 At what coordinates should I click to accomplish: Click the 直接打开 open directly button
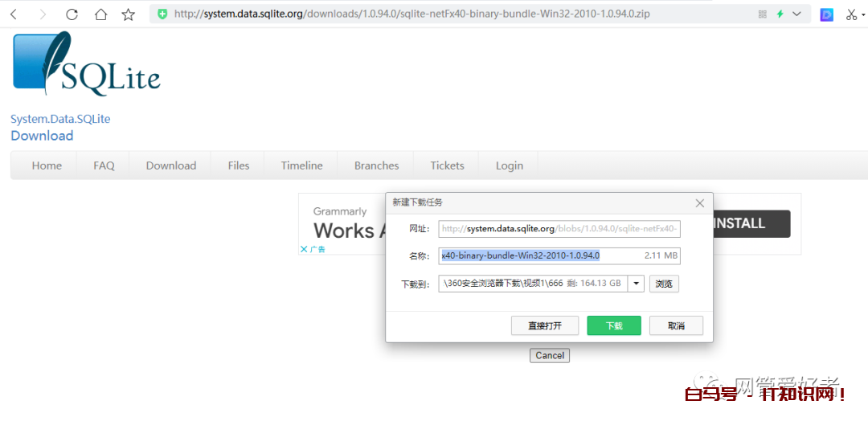point(545,325)
